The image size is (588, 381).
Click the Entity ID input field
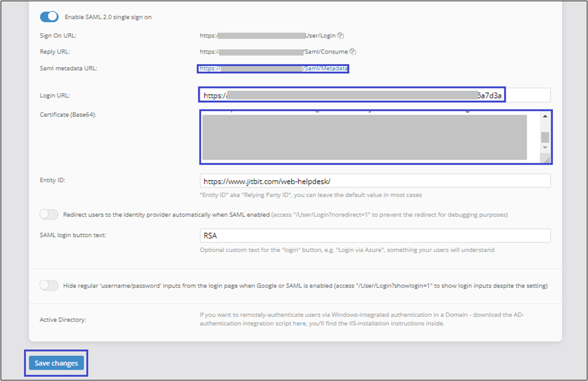coord(375,181)
